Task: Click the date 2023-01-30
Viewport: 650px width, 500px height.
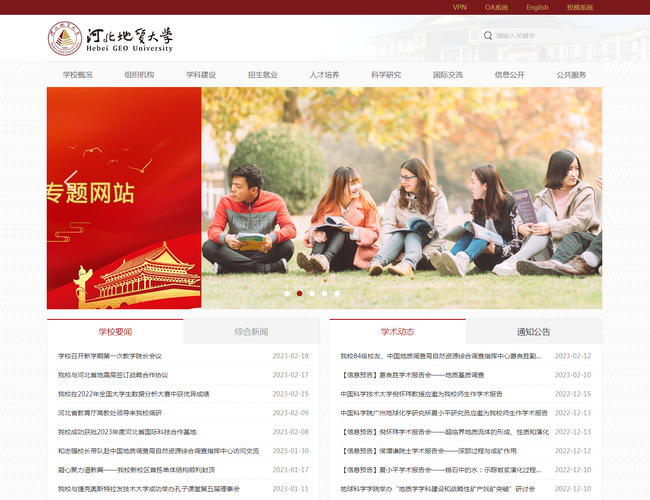Action: click(x=291, y=451)
